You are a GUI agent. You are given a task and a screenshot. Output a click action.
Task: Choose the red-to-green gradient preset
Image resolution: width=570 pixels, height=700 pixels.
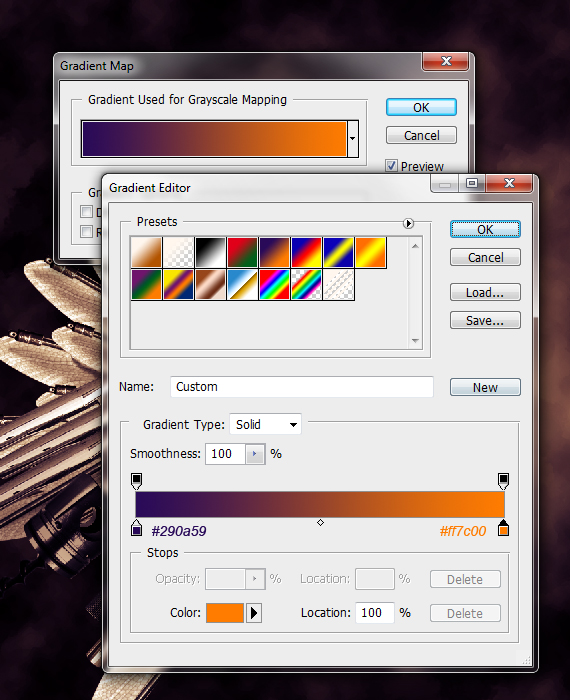click(x=242, y=253)
